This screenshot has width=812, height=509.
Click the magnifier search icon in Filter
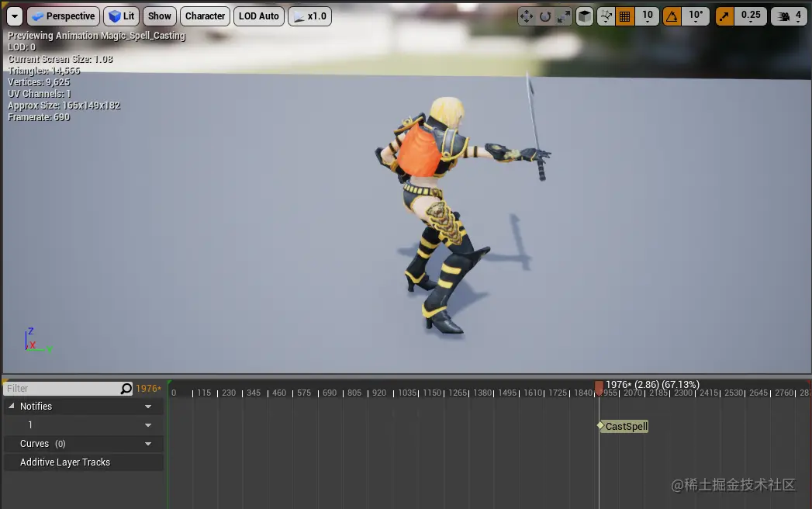(126, 388)
